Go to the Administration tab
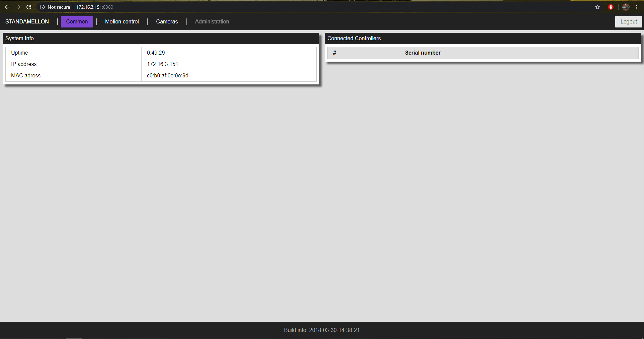This screenshot has width=644, height=339. point(212,22)
